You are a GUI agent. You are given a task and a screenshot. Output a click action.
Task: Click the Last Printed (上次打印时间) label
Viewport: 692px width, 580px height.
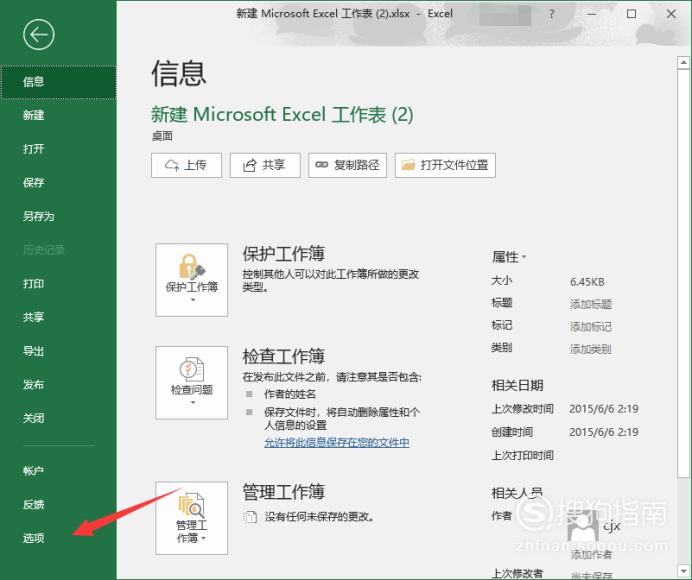pyautogui.click(x=523, y=455)
